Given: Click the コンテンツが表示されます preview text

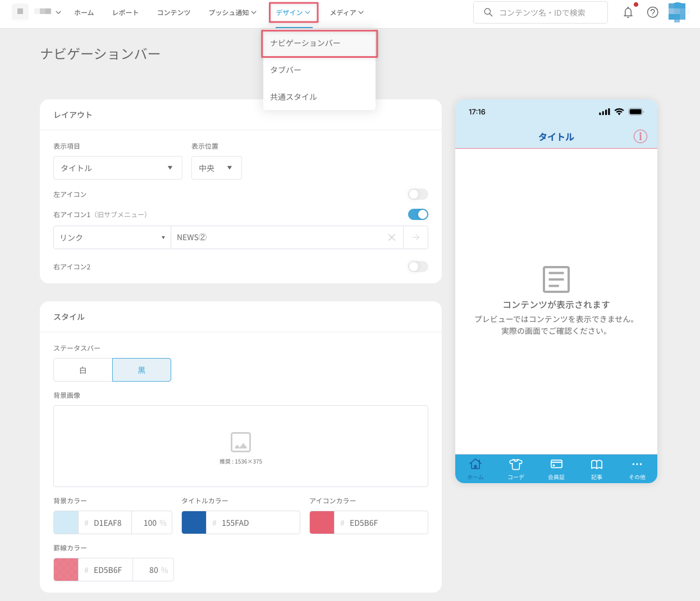Looking at the screenshot, I should [x=556, y=305].
